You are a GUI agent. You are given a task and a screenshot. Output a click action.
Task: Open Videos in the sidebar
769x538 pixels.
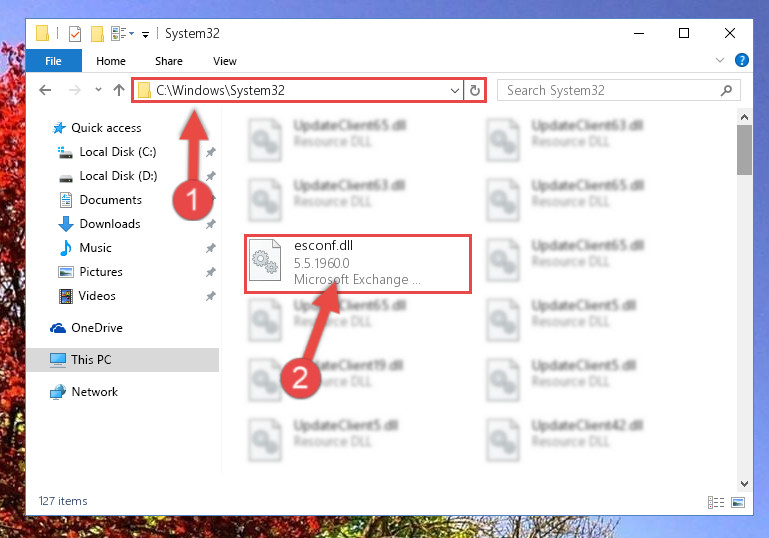pos(97,296)
